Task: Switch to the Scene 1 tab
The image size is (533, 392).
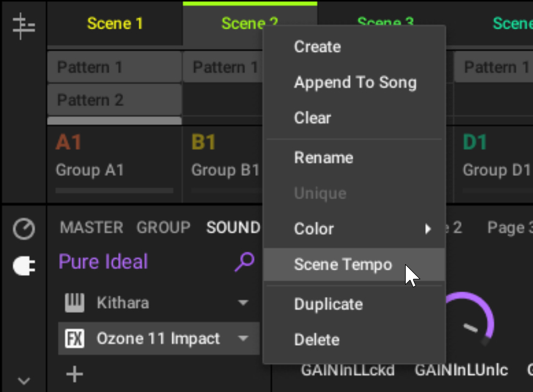Action: click(x=115, y=23)
